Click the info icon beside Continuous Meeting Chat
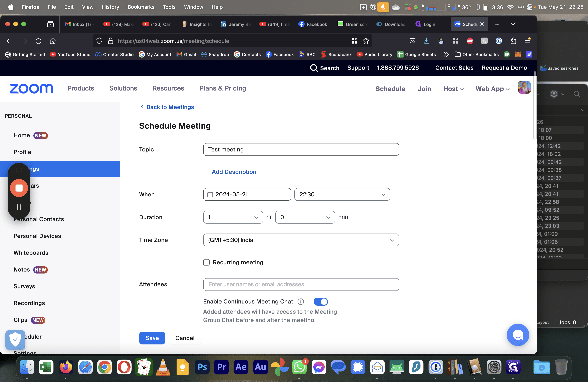The image size is (588, 382). point(301,301)
